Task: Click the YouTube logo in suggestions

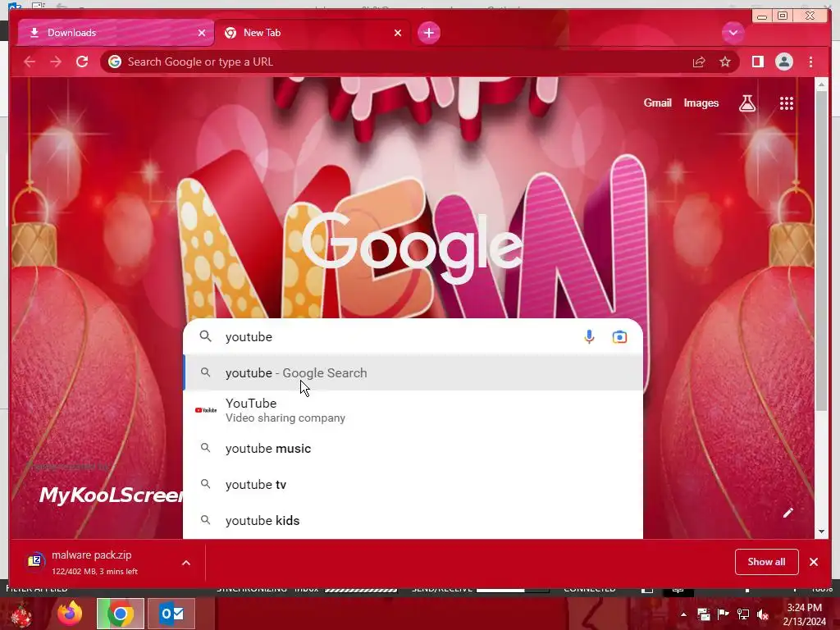Action: [206, 410]
